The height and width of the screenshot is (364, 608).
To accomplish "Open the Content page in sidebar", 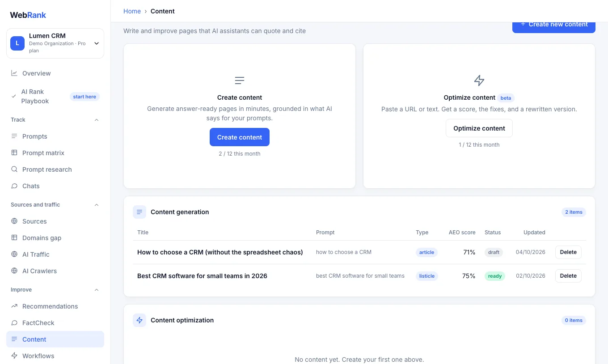I will [55, 339].
